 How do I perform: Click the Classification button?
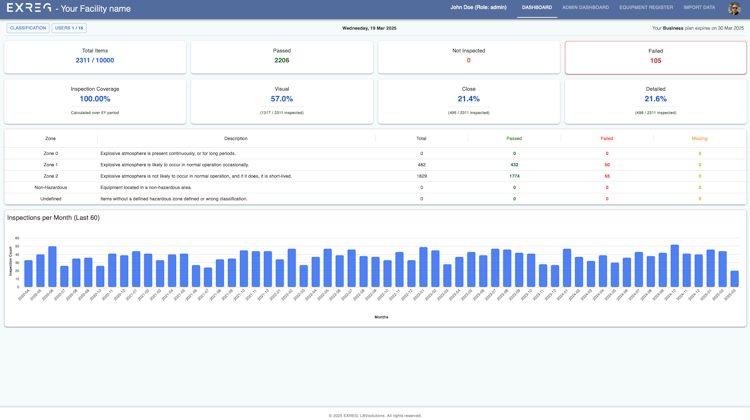[28, 28]
